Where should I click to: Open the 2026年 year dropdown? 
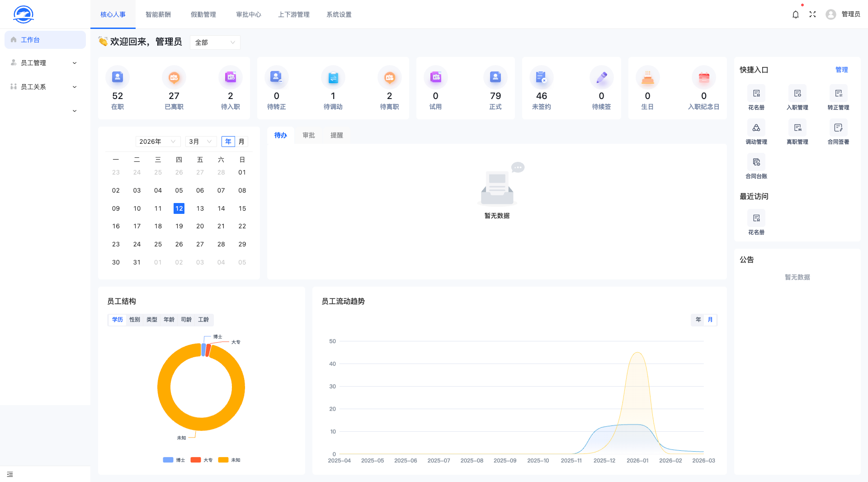tap(158, 142)
